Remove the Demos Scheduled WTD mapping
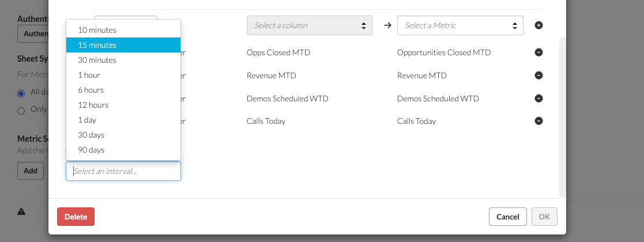Image resolution: width=644 pixels, height=242 pixels. (x=539, y=99)
